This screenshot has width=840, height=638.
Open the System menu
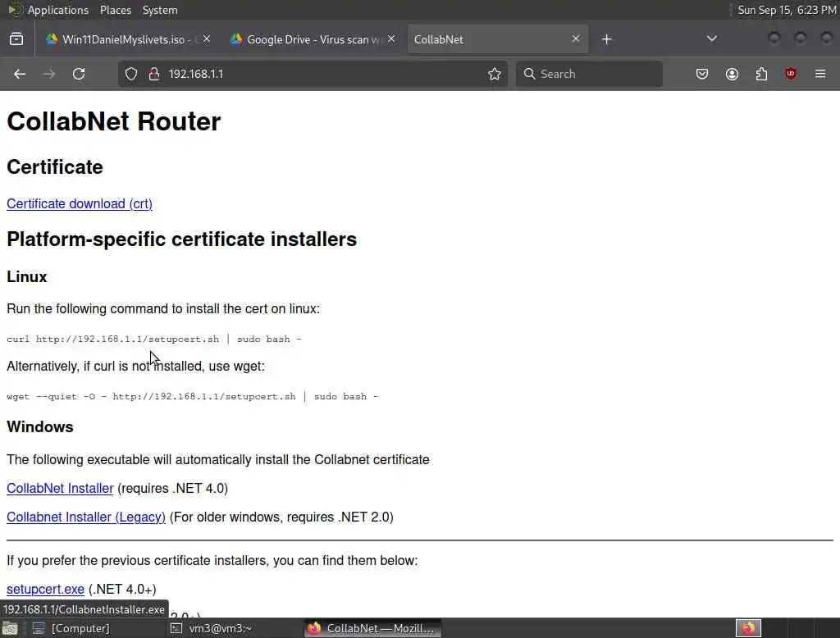pyautogui.click(x=160, y=10)
